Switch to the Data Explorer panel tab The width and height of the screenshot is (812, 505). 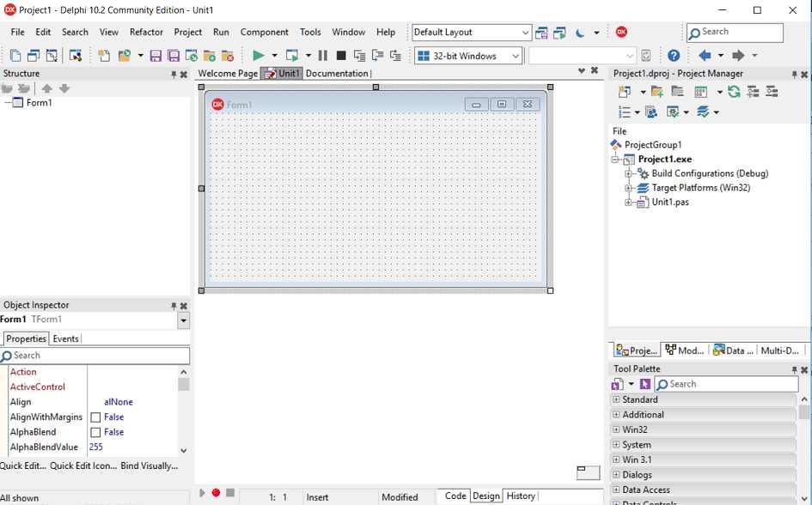pyautogui.click(x=733, y=350)
